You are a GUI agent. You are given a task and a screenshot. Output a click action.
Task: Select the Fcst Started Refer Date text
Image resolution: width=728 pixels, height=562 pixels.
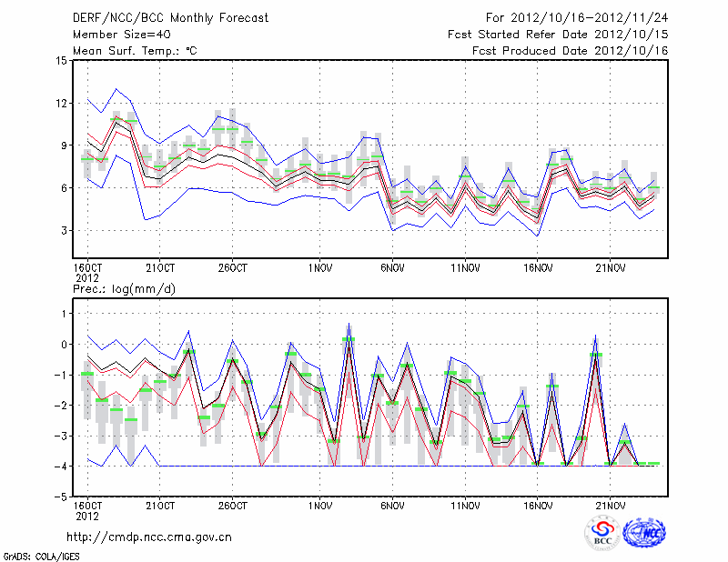558,35
